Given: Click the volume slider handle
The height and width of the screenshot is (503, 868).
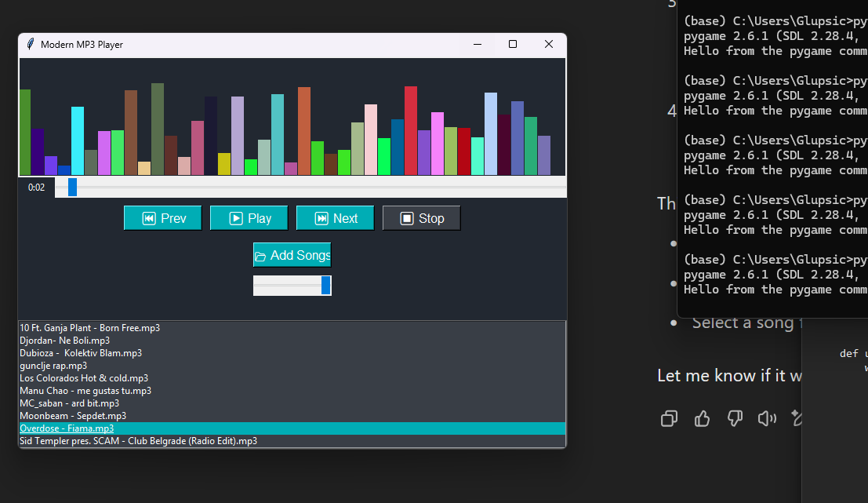Looking at the screenshot, I should (x=326, y=286).
